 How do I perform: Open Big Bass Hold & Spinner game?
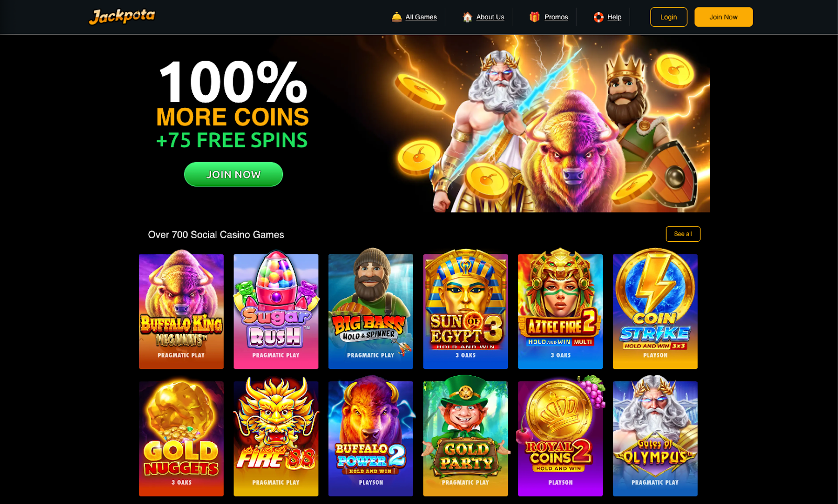371,310
